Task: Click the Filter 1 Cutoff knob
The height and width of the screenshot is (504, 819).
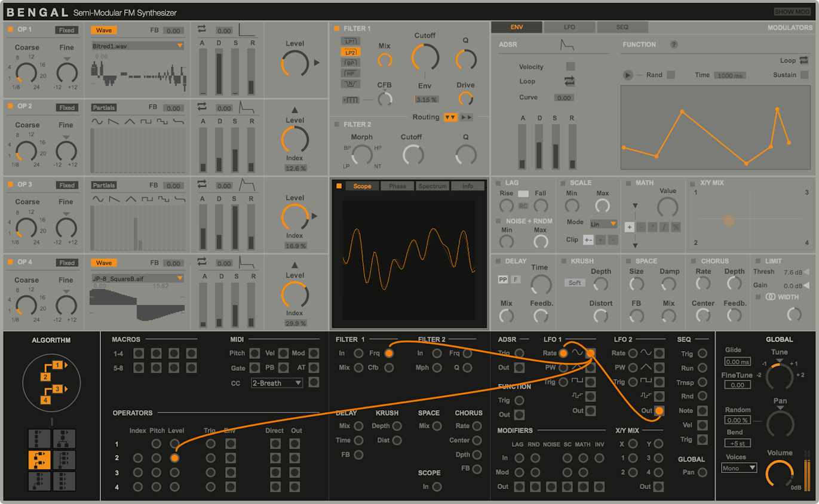Action: pyautogui.click(x=425, y=58)
